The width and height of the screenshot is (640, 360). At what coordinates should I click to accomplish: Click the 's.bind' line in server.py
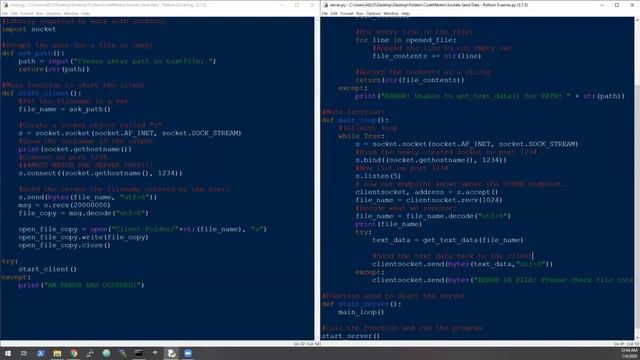pos(431,160)
